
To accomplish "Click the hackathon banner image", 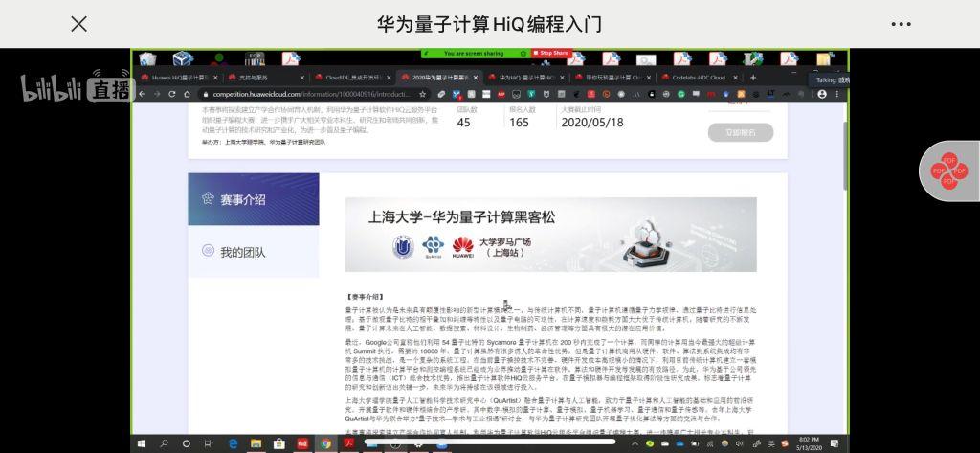I will pos(550,235).
